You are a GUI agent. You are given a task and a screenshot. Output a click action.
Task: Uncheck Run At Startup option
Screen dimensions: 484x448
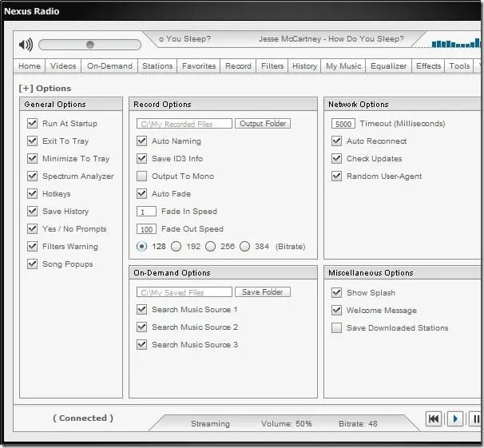click(x=33, y=124)
